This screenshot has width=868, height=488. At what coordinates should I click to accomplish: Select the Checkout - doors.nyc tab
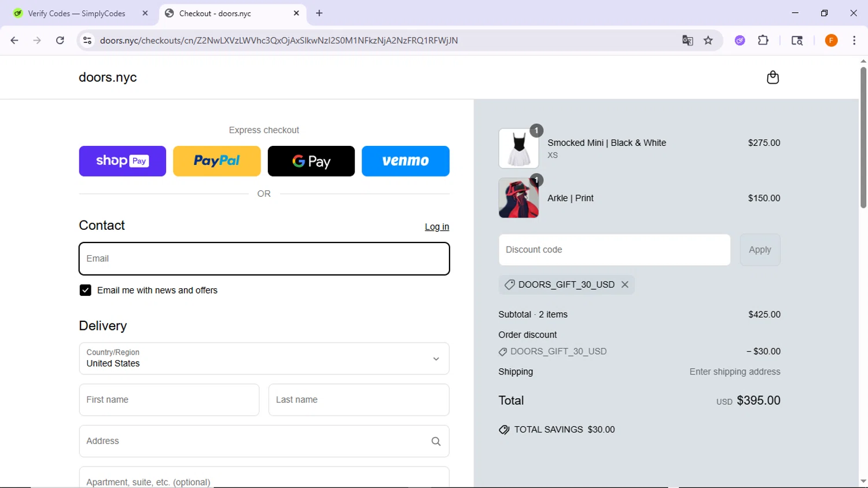click(215, 13)
